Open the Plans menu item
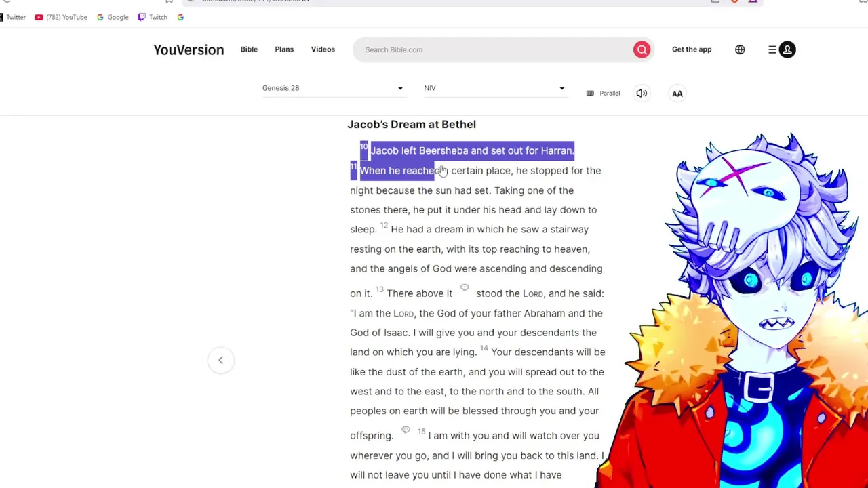Viewport: 868px width, 488px height. [x=284, y=49]
